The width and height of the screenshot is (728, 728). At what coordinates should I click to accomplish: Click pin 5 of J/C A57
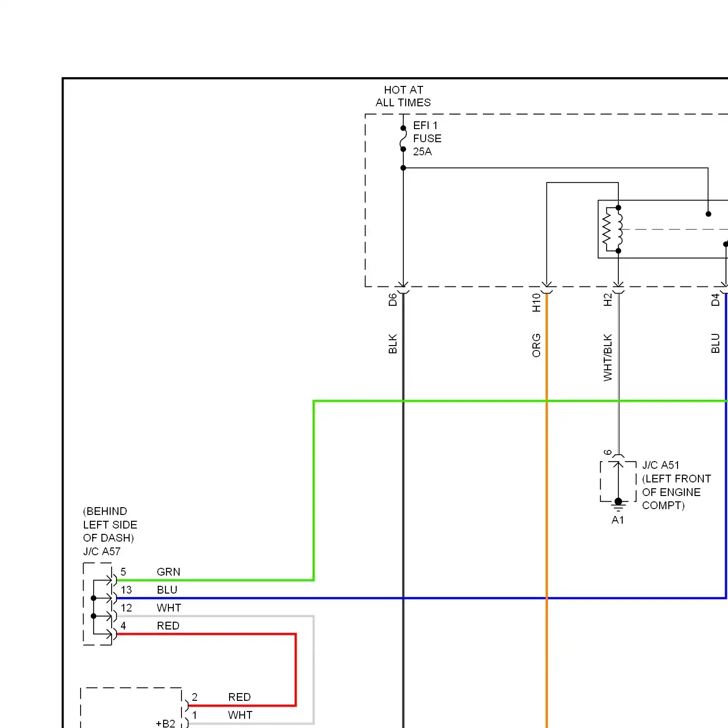click(123, 572)
